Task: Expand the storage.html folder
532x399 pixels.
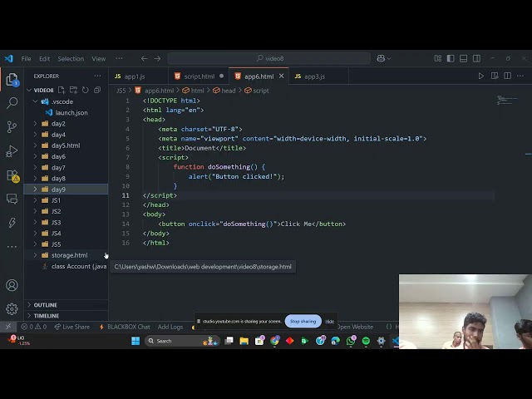Action: (x=35, y=255)
